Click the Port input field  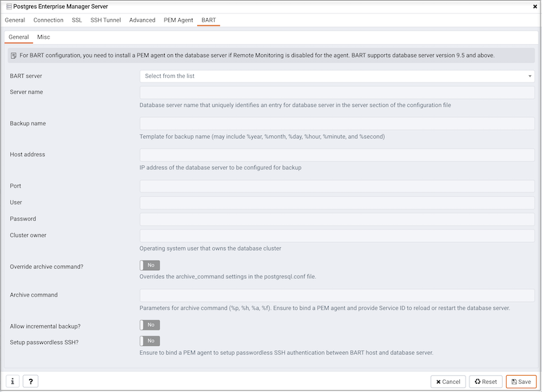click(x=337, y=186)
